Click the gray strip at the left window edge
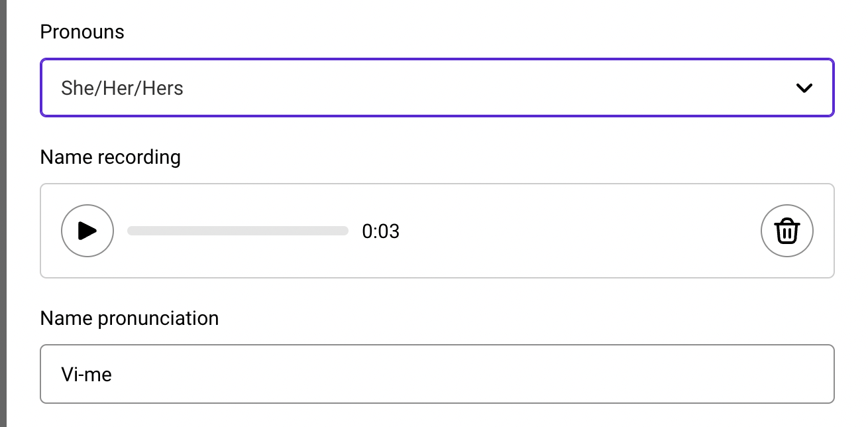The height and width of the screenshot is (427, 868). [3, 212]
